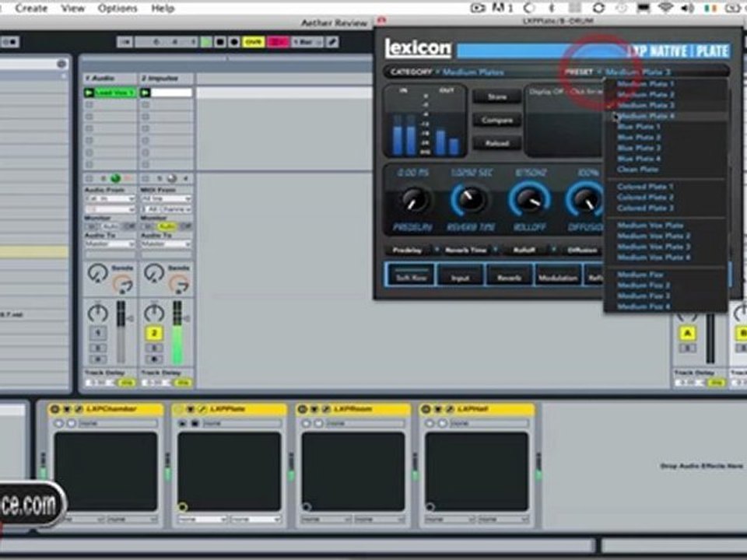Set Impulse track Monitor to Off
The width and height of the screenshot is (747, 560).
pyautogui.click(x=184, y=226)
